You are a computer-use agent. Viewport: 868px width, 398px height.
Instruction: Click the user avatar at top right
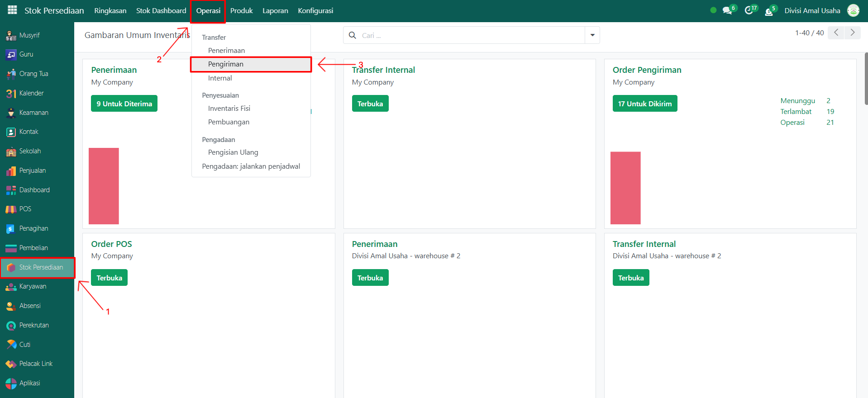pos(853,11)
